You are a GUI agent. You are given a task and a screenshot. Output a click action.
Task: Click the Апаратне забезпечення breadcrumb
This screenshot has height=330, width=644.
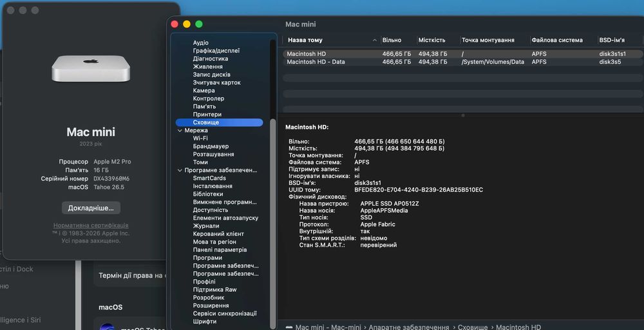(409, 327)
